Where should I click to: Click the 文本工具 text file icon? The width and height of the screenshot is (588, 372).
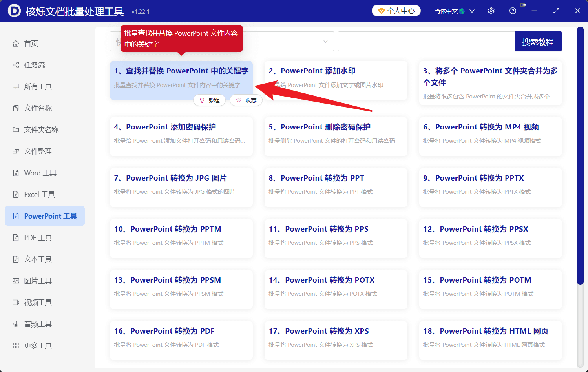(16, 259)
